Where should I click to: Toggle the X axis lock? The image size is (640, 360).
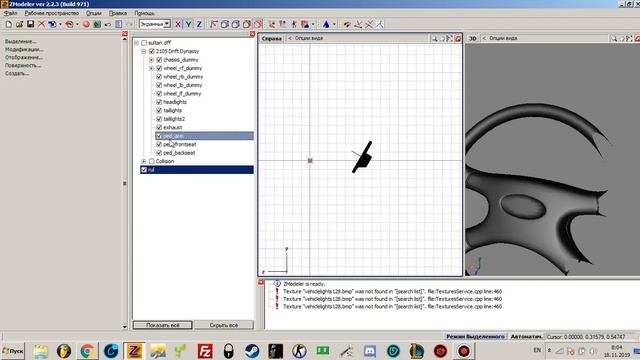tap(178, 24)
